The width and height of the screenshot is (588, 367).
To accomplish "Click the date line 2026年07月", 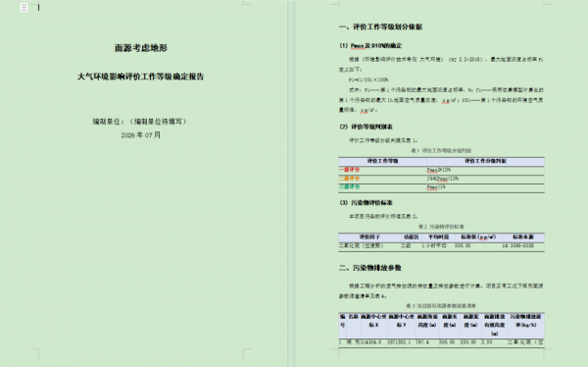I will pos(140,134).
